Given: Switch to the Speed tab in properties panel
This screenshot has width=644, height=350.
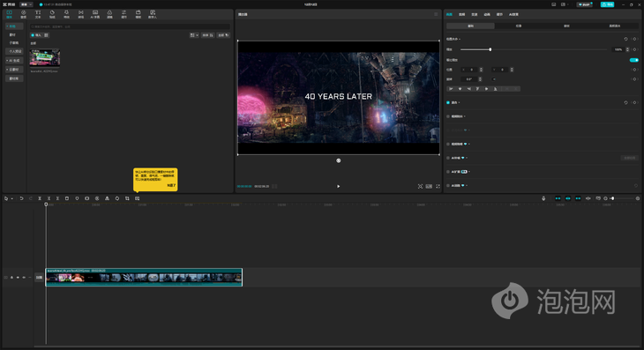Looking at the screenshot, I should 475,14.
